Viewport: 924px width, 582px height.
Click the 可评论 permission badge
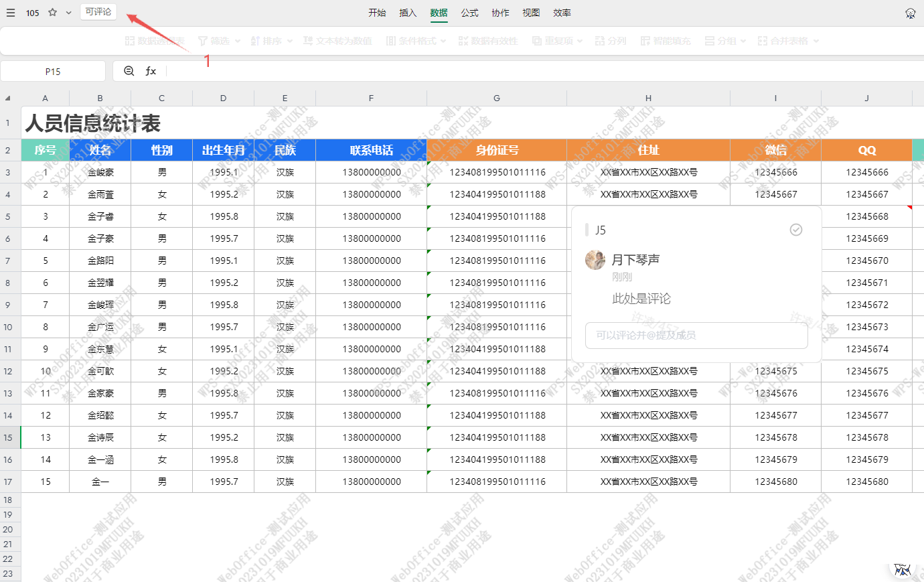(x=98, y=12)
